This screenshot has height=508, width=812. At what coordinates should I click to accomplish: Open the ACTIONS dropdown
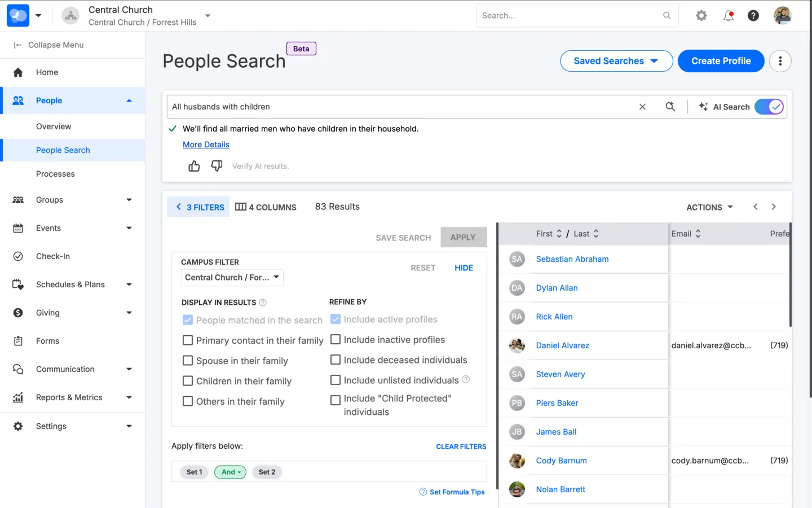point(710,207)
